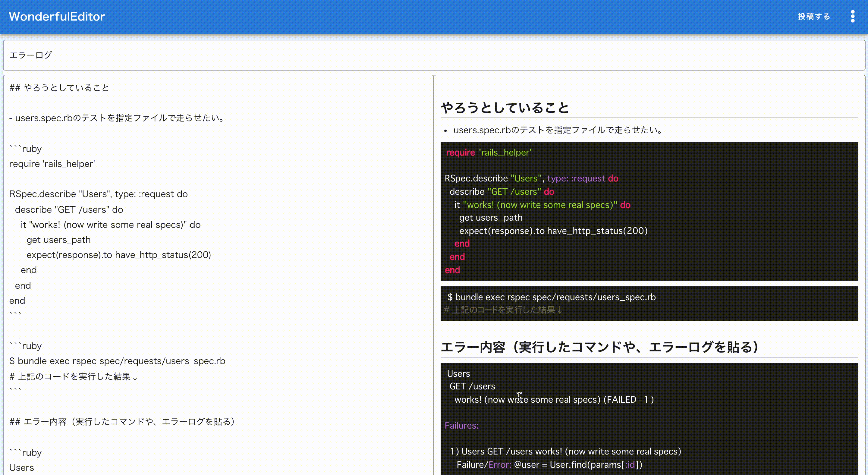Click the preview bullet 'users.spec.rbのテストを指定ファイルで走らせたい。'
The image size is (868, 475).
[x=558, y=130]
